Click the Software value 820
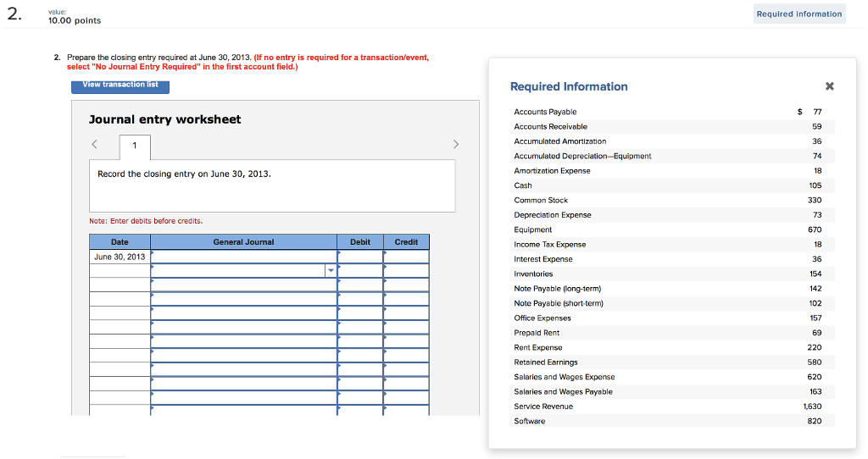 (x=815, y=421)
